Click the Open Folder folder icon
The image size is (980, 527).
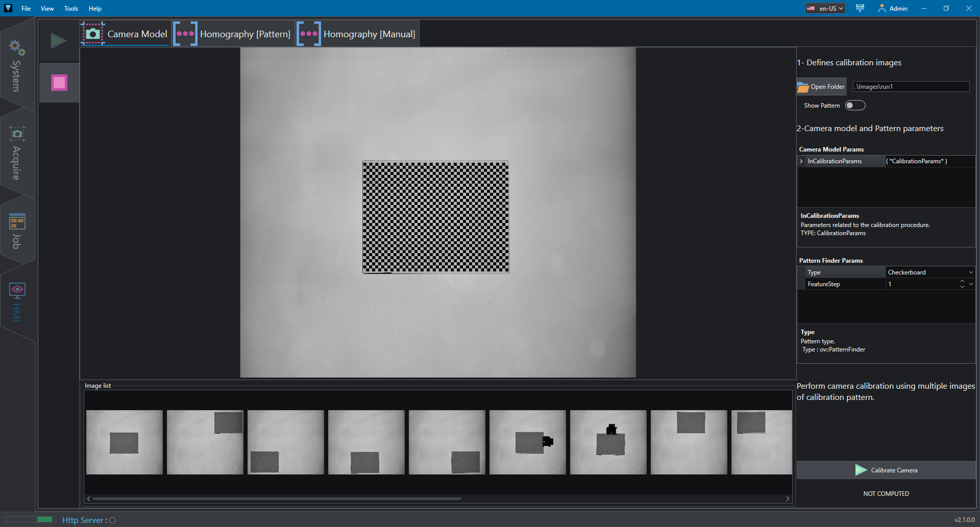pyautogui.click(x=803, y=87)
